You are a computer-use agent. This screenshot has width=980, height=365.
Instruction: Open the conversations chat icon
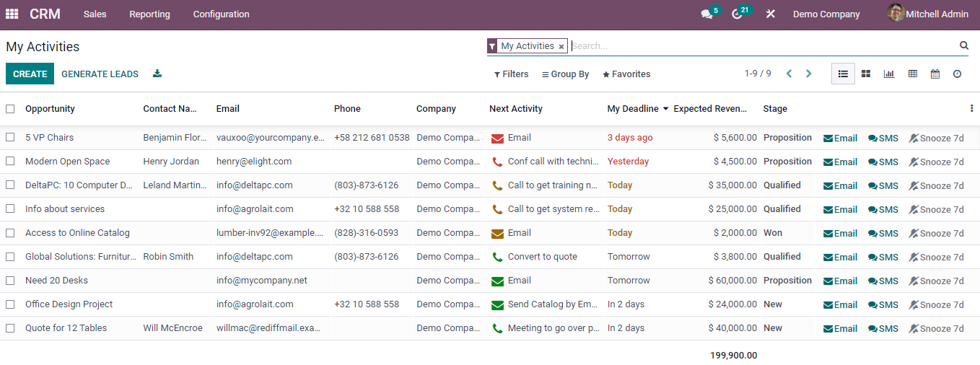tap(706, 14)
